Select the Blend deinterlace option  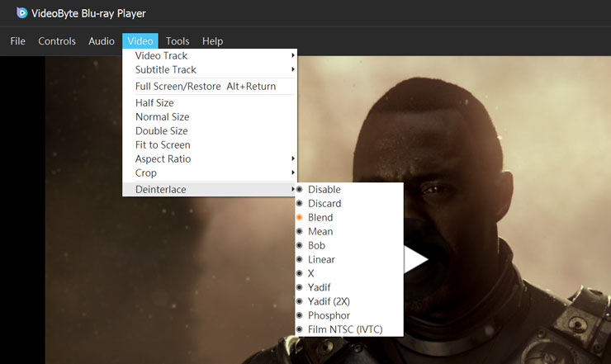pyautogui.click(x=320, y=218)
